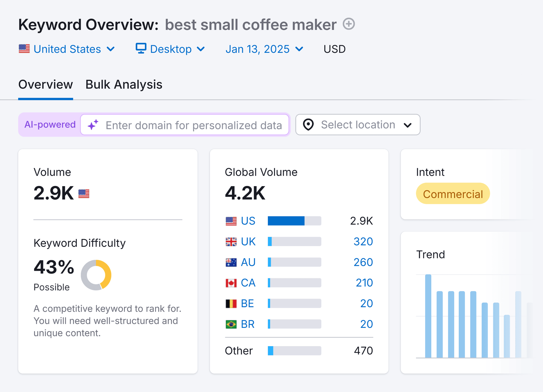Click the desktop monitor icon in the header
Screen dimensions: 543x392
[141, 49]
